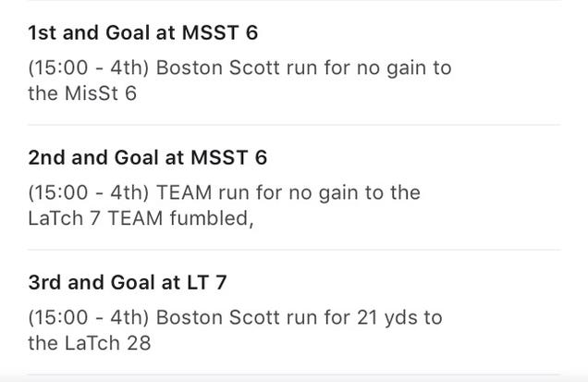Click the "LT 7" text in the third heading
588x382 pixels.
click(206, 282)
